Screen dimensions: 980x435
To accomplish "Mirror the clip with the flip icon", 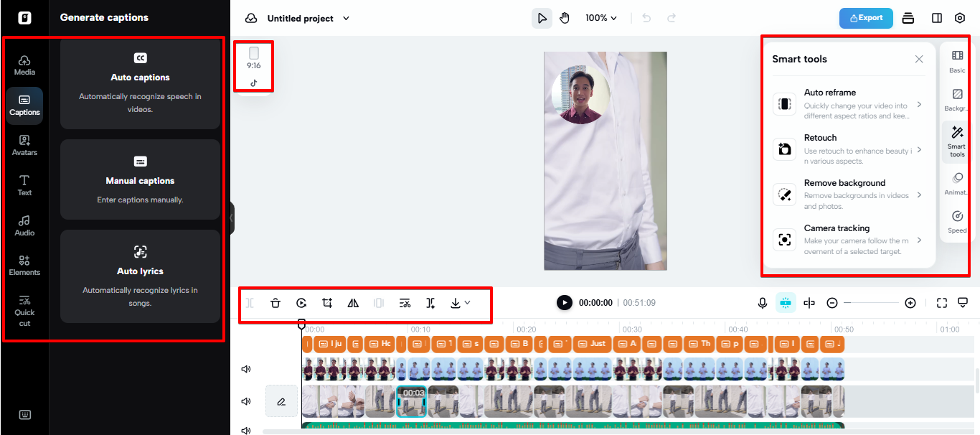I will (x=353, y=302).
